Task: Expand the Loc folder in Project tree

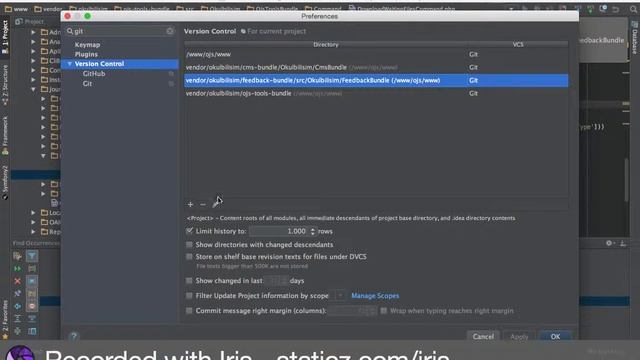Action: click(x=33, y=213)
